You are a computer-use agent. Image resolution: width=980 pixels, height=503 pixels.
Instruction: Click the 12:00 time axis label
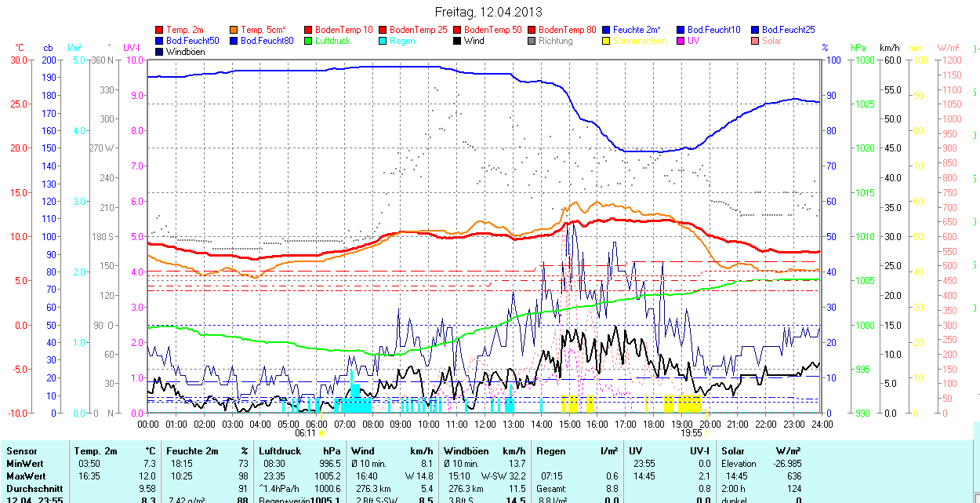[485, 424]
